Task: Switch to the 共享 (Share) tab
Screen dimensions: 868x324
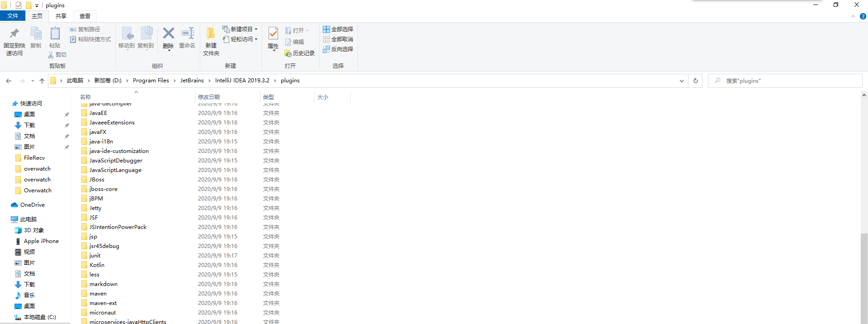Action: (61, 16)
